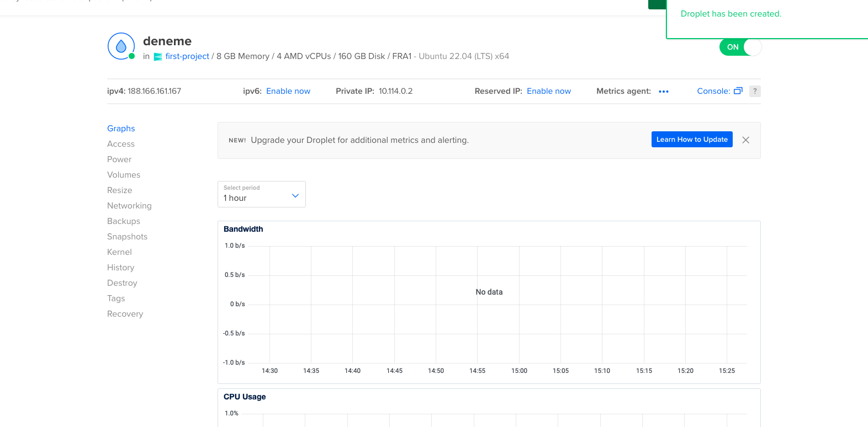Enable Reserved IP via Enable now
The width and height of the screenshot is (868, 427).
coord(549,92)
